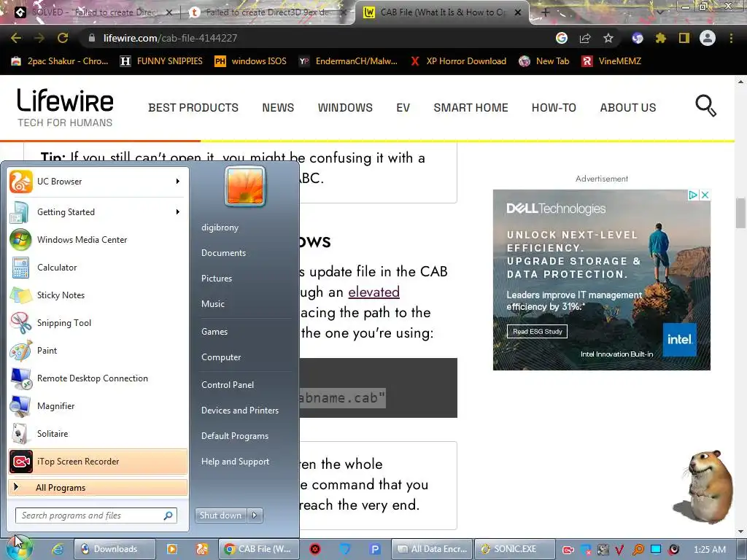Open XP Horror Download bookmark
This screenshot has height=560, width=747.
pyautogui.click(x=458, y=61)
